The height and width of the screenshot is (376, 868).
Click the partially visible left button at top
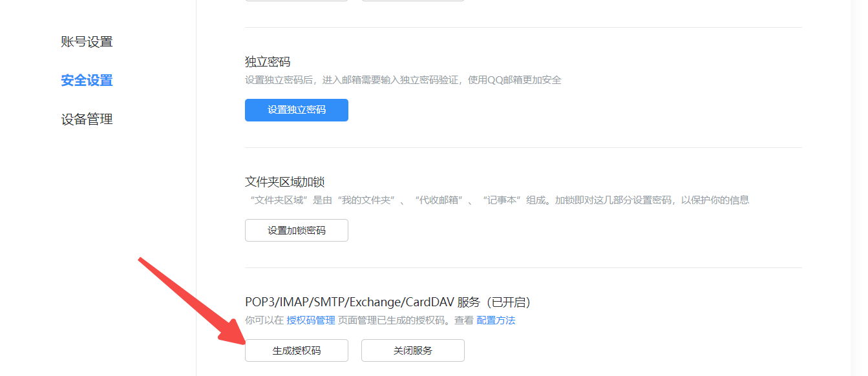coord(297,1)
